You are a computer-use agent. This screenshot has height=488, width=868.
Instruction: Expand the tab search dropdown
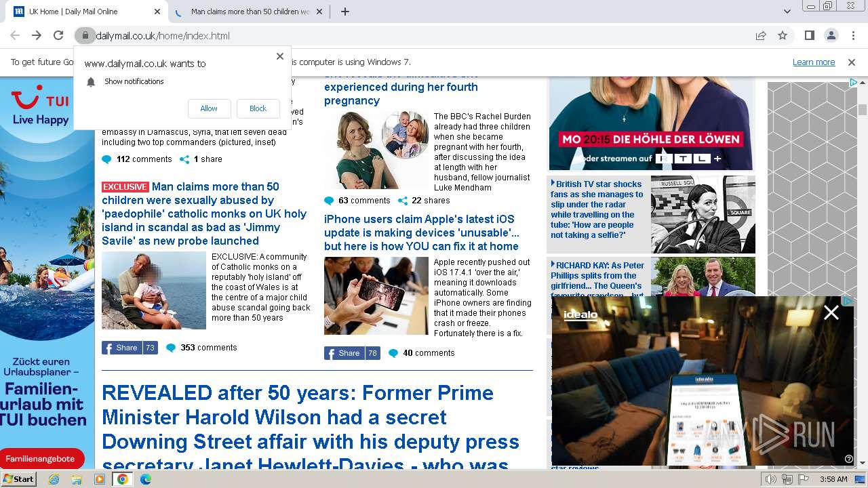pyautogui.click(x=787, y=12)
